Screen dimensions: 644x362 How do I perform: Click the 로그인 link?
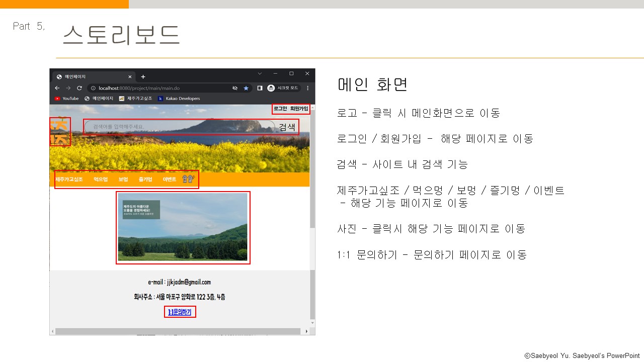tap(280, 109)
